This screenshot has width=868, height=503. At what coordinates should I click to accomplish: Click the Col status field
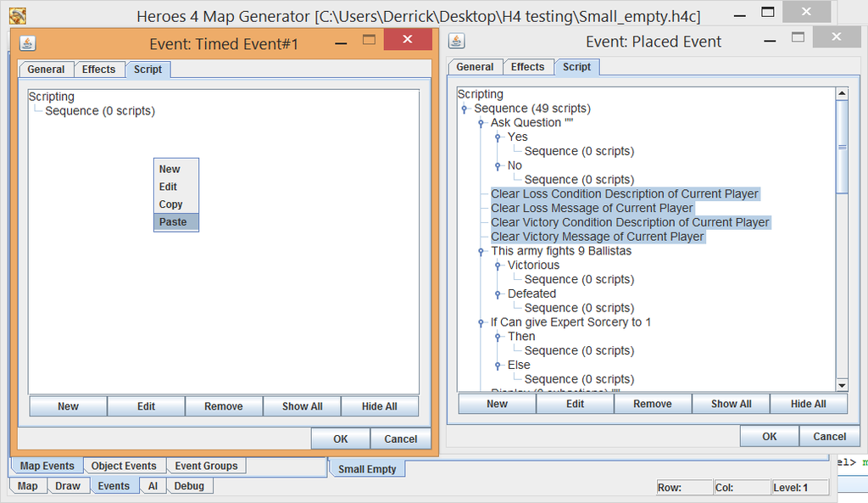pyautogui.click(x=742, y=488)
